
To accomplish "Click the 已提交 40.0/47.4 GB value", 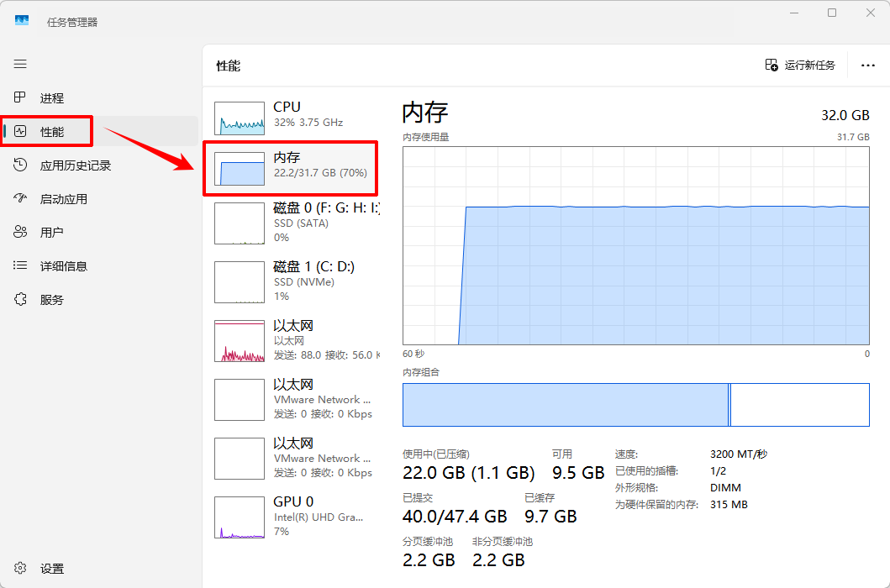I will tap(454, 517).
